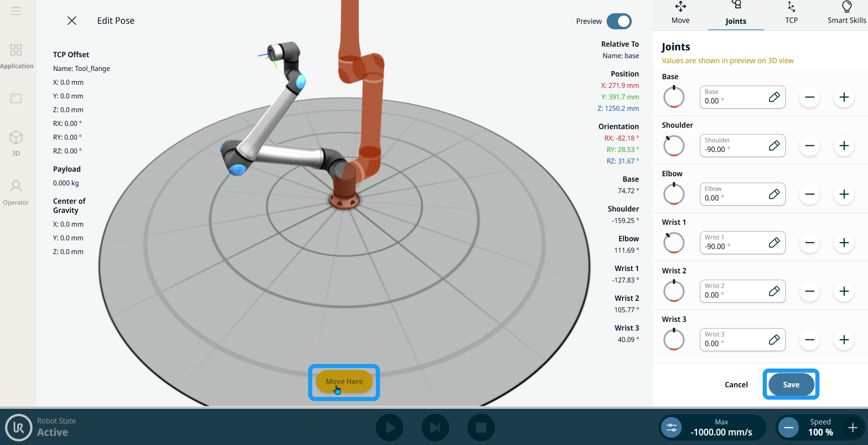Open the Operator sidebar section
The width and height of the screenshot is (868, 445).
pos(16,192)
